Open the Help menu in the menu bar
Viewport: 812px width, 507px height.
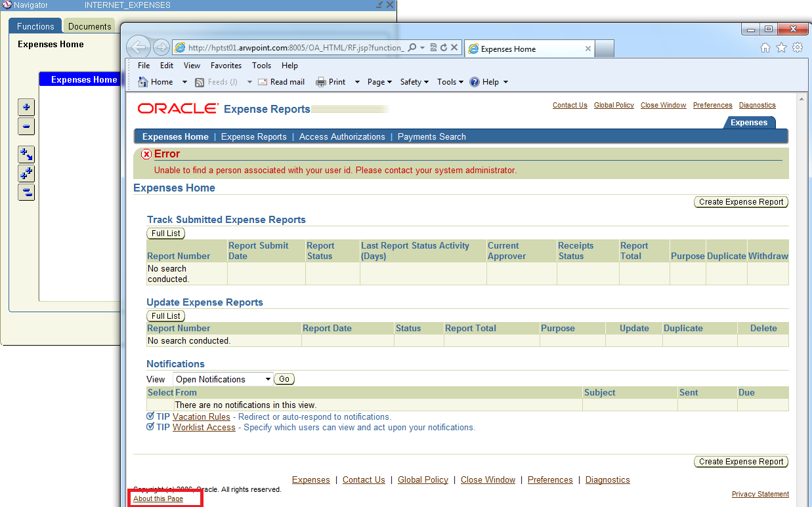289,66
